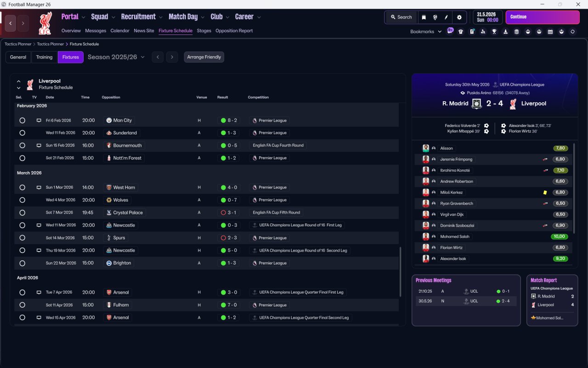Switch to the Training tab
This screenshot has height=368, width=588.
coord(44,57)
